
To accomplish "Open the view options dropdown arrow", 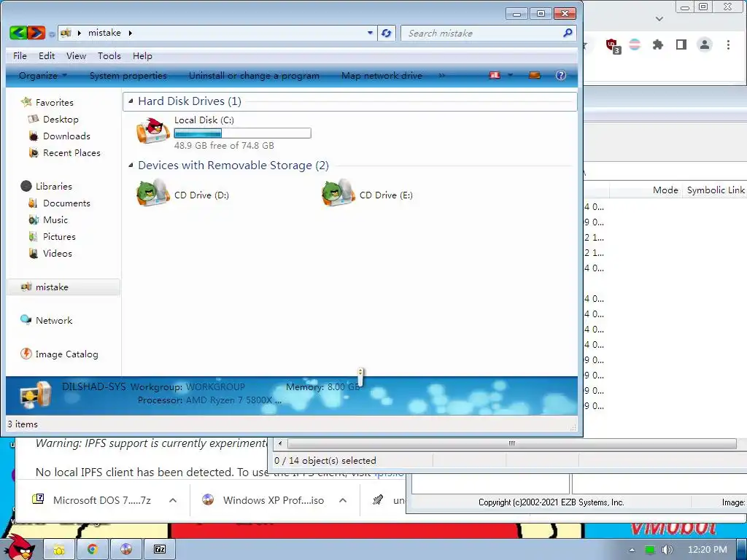I will click(x=510, y=75).
